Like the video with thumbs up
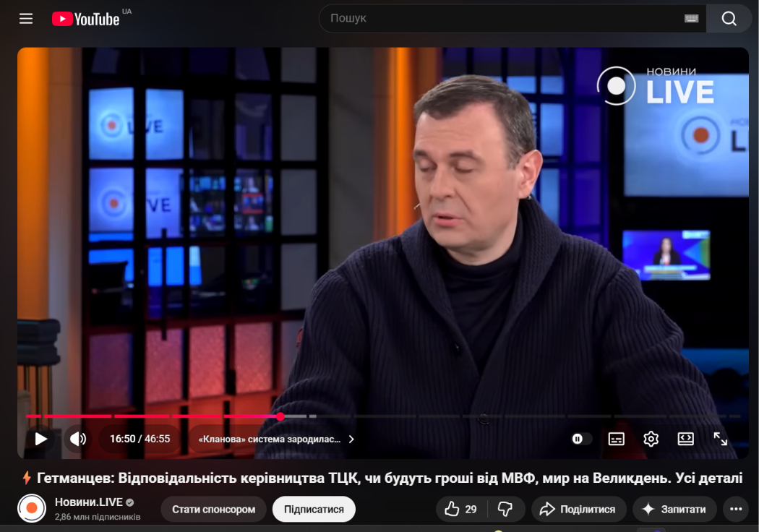The width and height of the screenshot is (759, 532). [460, 510]
